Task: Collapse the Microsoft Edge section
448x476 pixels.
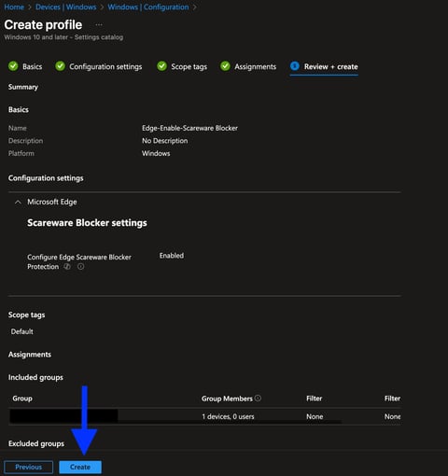Action: click(18, 203)
